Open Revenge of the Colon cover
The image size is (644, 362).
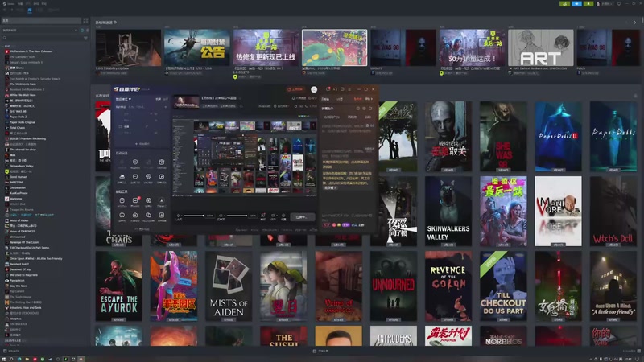(448, 286)
